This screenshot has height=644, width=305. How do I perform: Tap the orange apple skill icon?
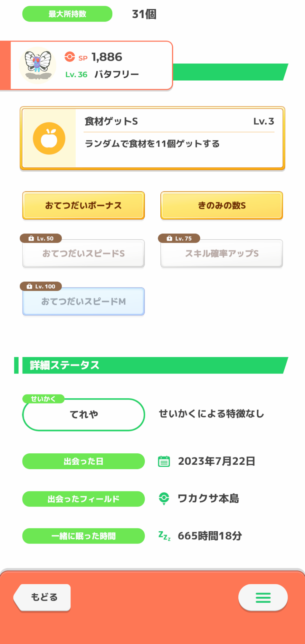tap(49, 138)
